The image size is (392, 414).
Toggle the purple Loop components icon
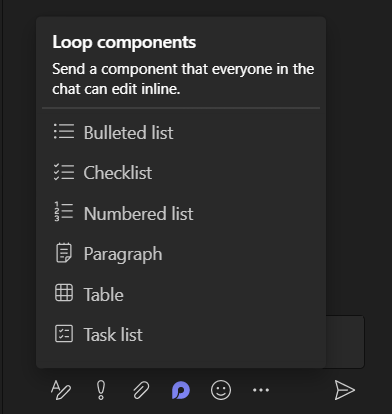coord(181,390)
